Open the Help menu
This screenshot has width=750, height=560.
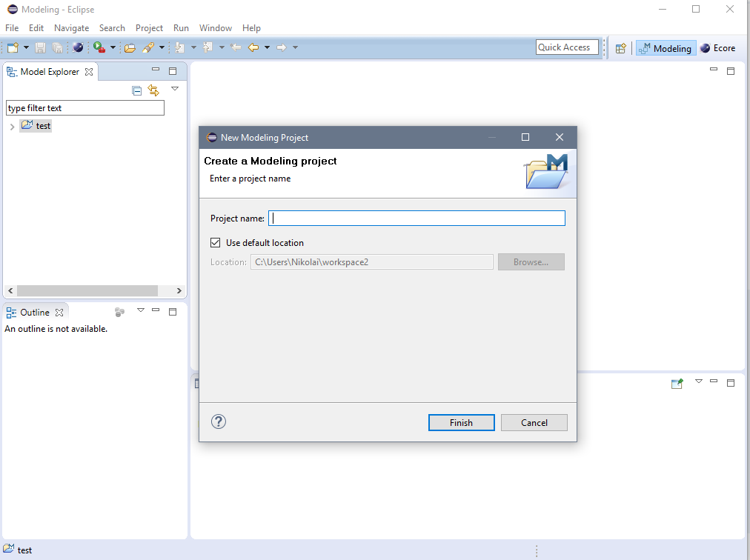251,28
